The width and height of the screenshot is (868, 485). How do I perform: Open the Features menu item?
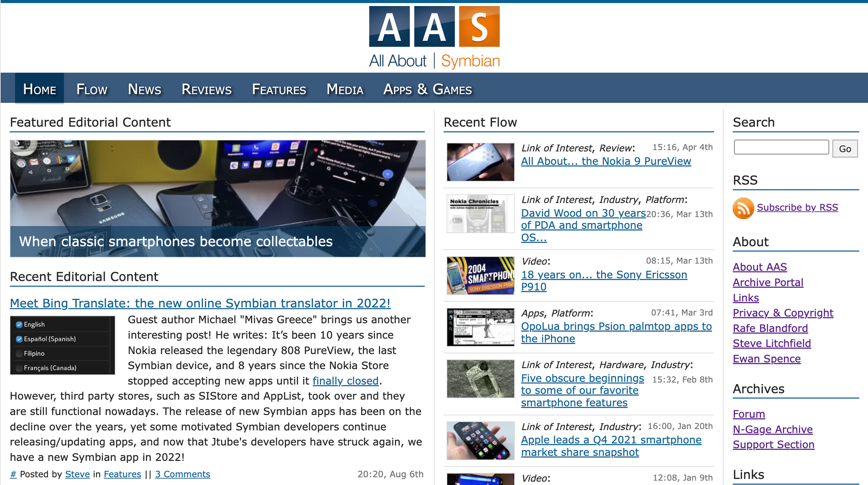(x=279, y=89)
